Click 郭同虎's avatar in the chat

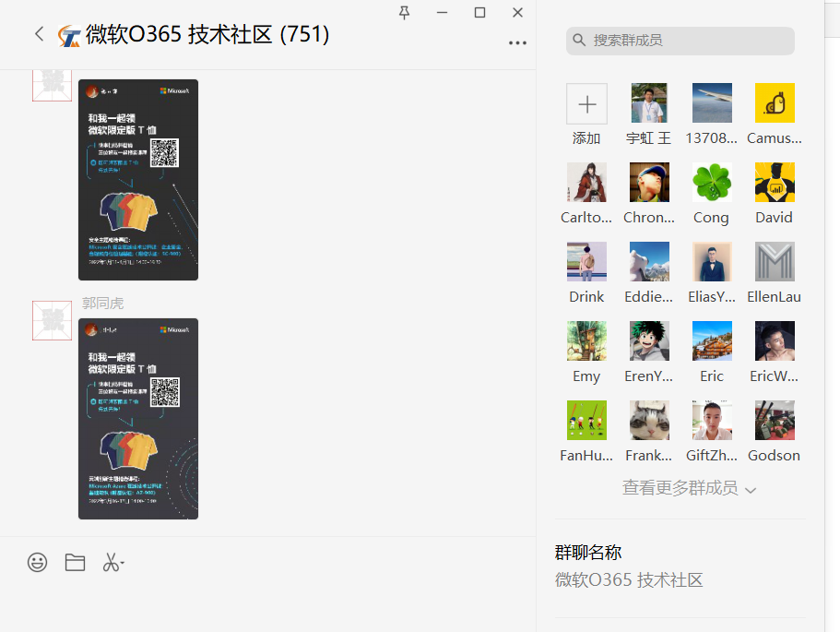(x=52, y=320)
